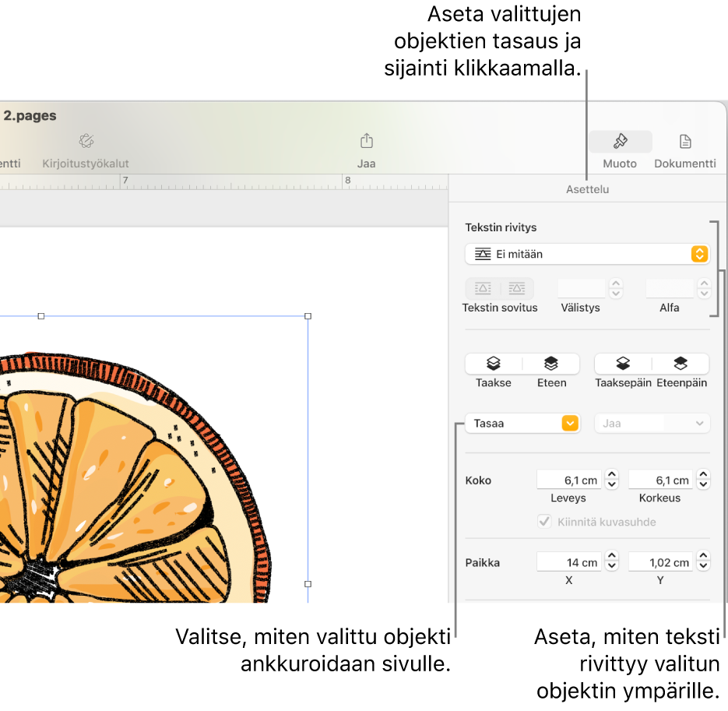Bring object to front with Eteen
Screen dimensions: 728x711
click(551, 363)
